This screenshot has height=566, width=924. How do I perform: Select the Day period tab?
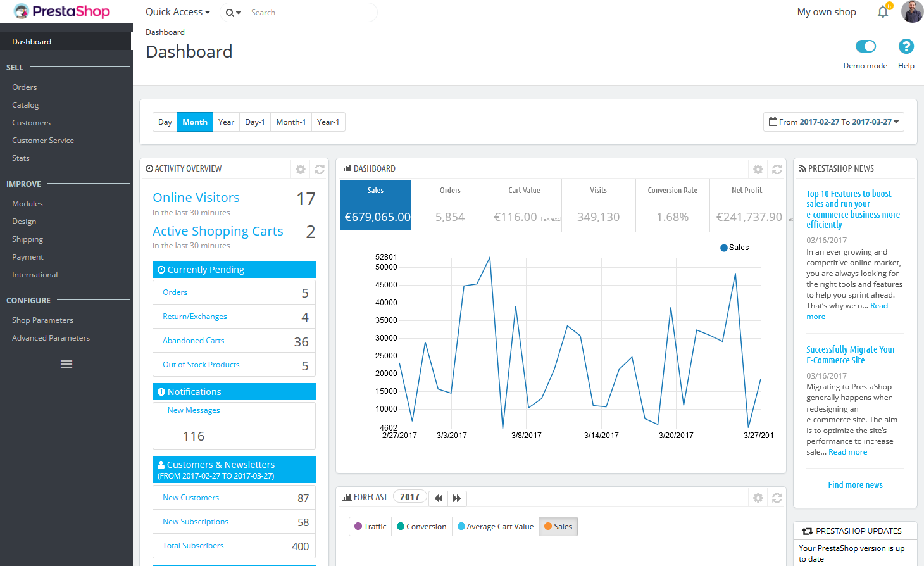tap(165, 122)
